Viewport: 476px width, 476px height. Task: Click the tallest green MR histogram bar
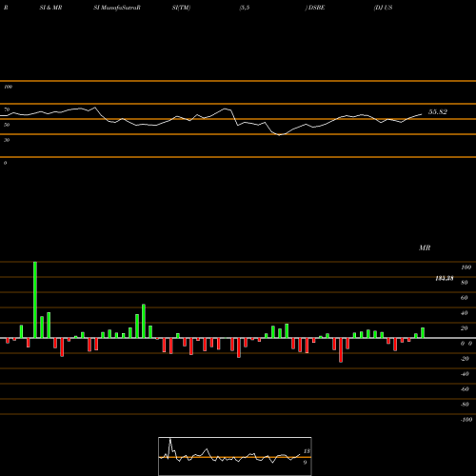coord(35,300)
